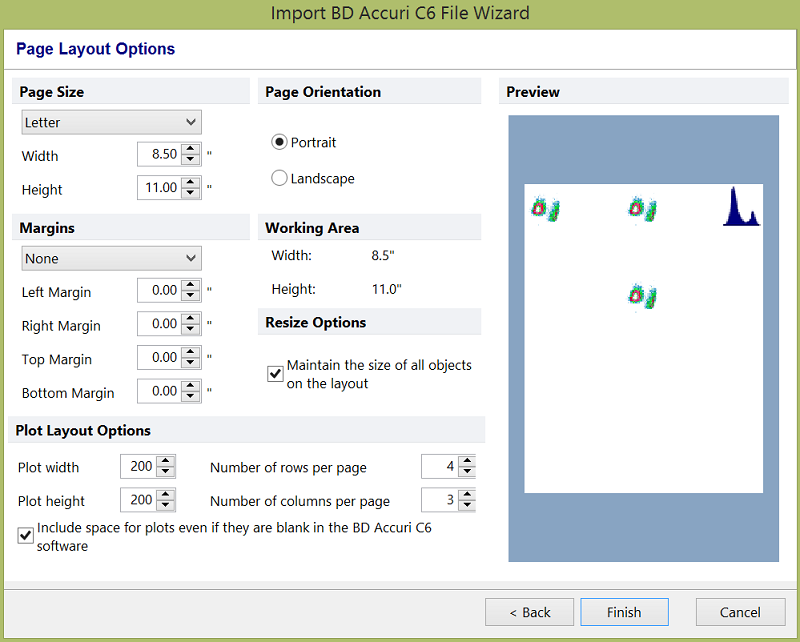Click the Bottom Margin input field
This screenshot has width=800, height=642.
click(x=159, y=392)
